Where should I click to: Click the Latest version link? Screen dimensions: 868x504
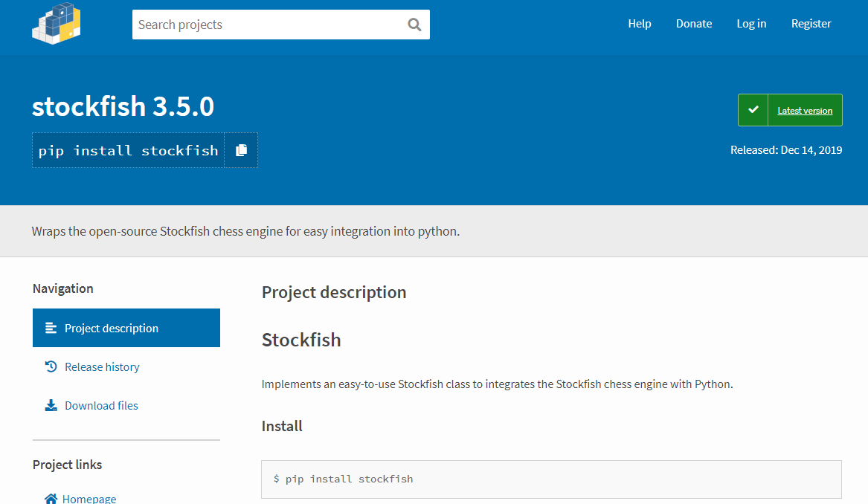tap(805, 111)
